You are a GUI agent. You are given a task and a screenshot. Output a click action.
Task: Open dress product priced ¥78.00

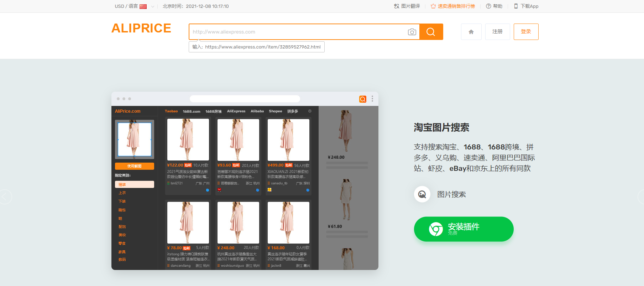coord(188,235)
